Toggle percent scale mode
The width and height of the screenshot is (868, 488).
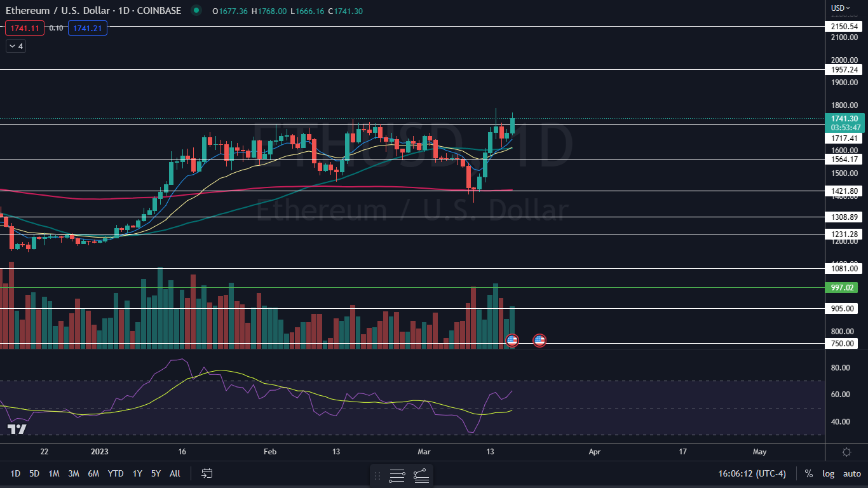(808, 473)
